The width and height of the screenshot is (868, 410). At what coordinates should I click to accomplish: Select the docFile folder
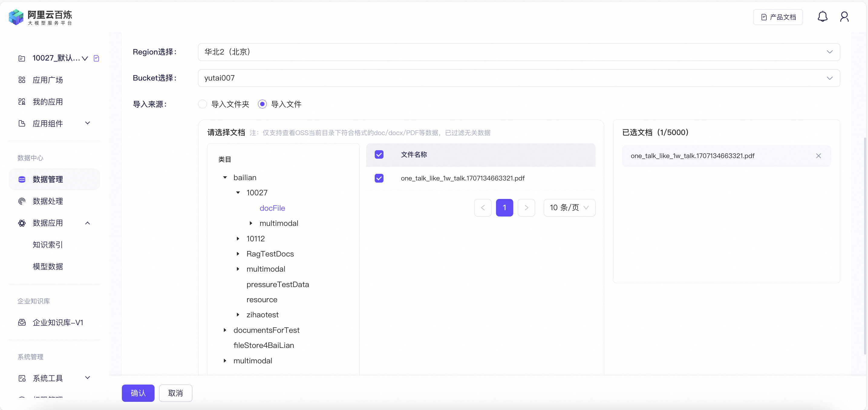272,208
